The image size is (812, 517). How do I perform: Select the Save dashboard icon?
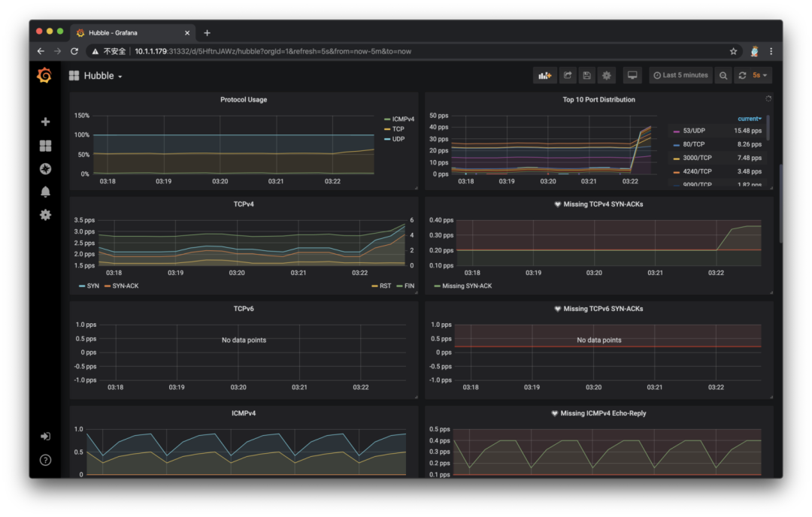tap(586, 75)
